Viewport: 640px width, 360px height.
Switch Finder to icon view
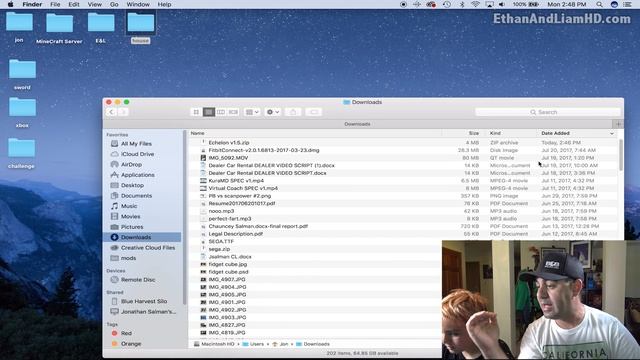pos(196,112)
